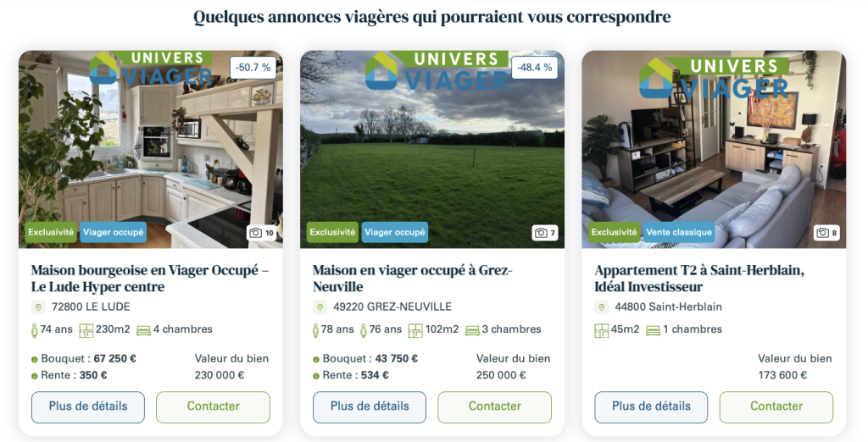
Task: Click Contacter for the Saint-Herblain apartment
Action: [x=776, y=407]
